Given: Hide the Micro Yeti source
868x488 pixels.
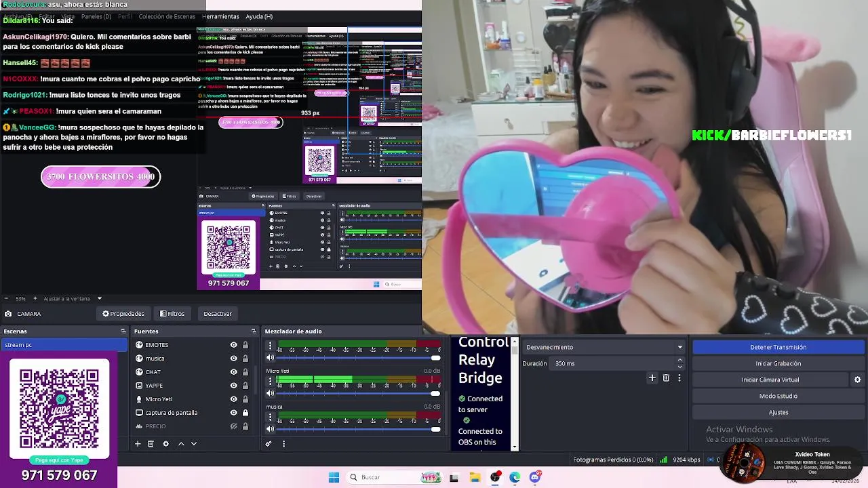Looking at the screenshot, I should coord(233,399).
